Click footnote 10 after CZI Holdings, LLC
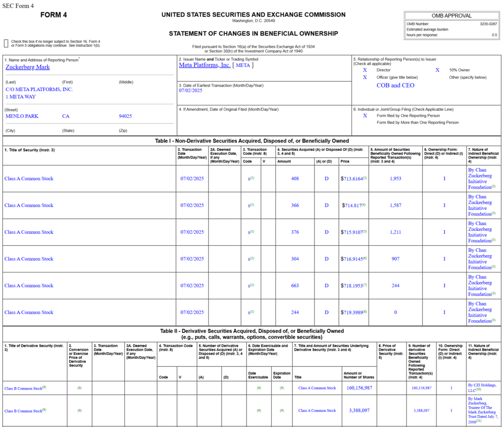 point(478,390)
